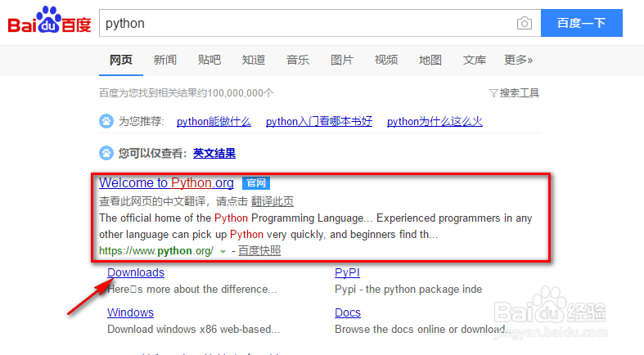Click the 翻译此页 link
The image size is (644, 355).
pos(272,201)
